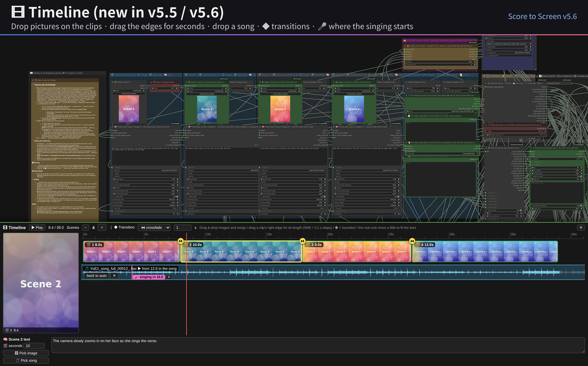Click the microphone 'singing in 16.0' marker
Screen dimensions: 588x366
pos(149,277)
